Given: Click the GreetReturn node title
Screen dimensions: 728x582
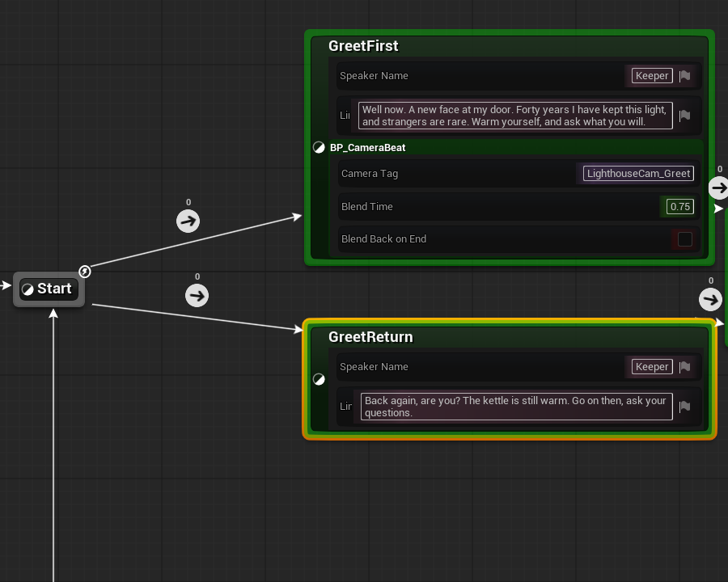Looking at the screenshot, I should [370, 337].
